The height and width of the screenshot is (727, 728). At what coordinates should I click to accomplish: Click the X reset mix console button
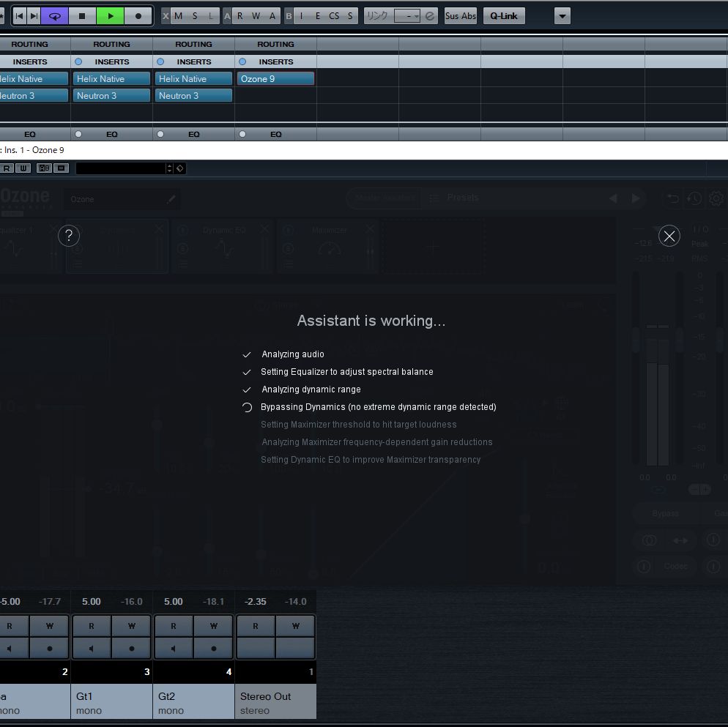coord(166,16)
